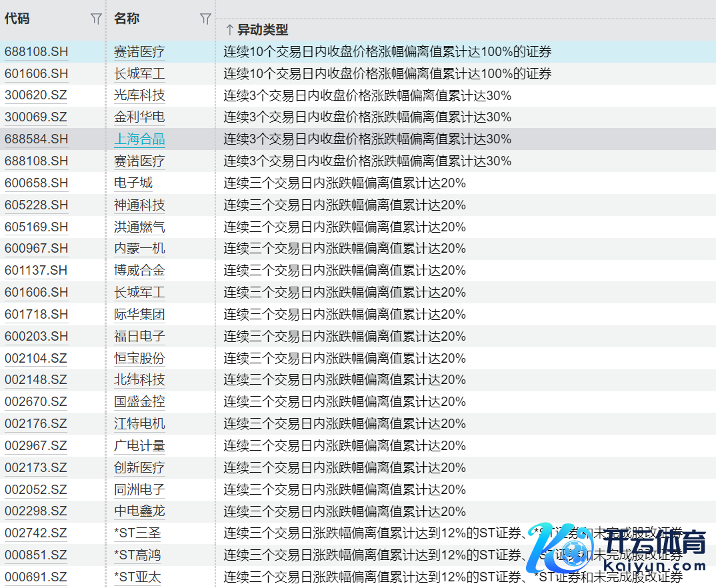Viewport: 716px width, 588px height.
Task: Select the 中电鑫龙 anomaly type cell
Action: [345, 511]
